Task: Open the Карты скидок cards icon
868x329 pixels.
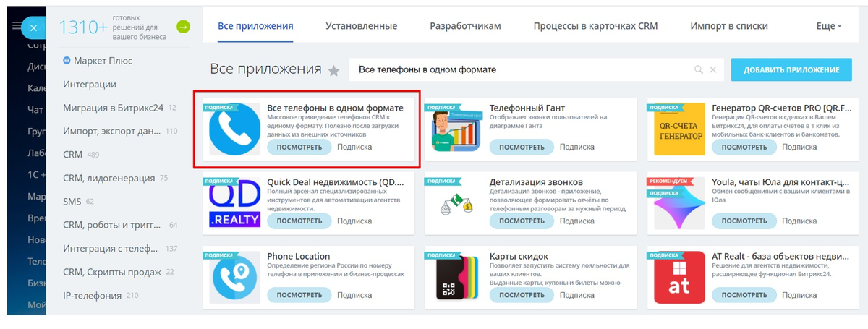Action: coord(457,277)
